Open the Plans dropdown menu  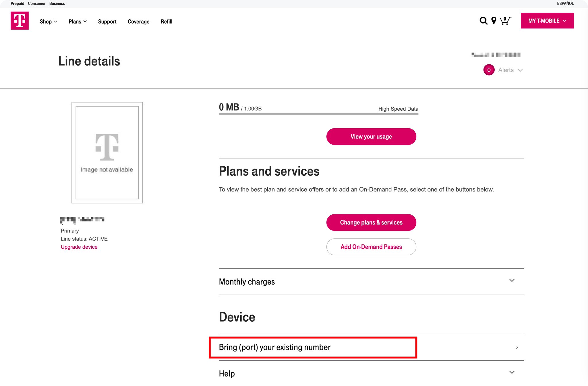[x=77, y=21]
